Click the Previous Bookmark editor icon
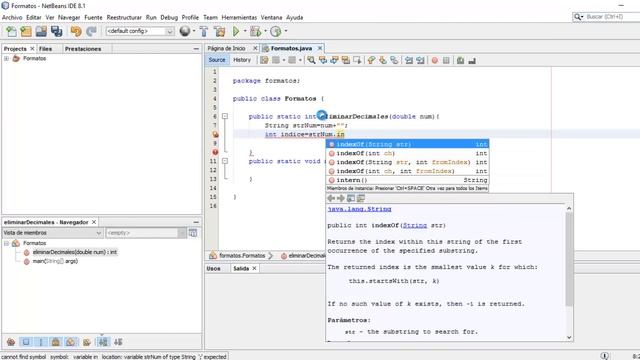 click(x=371, y=60)
